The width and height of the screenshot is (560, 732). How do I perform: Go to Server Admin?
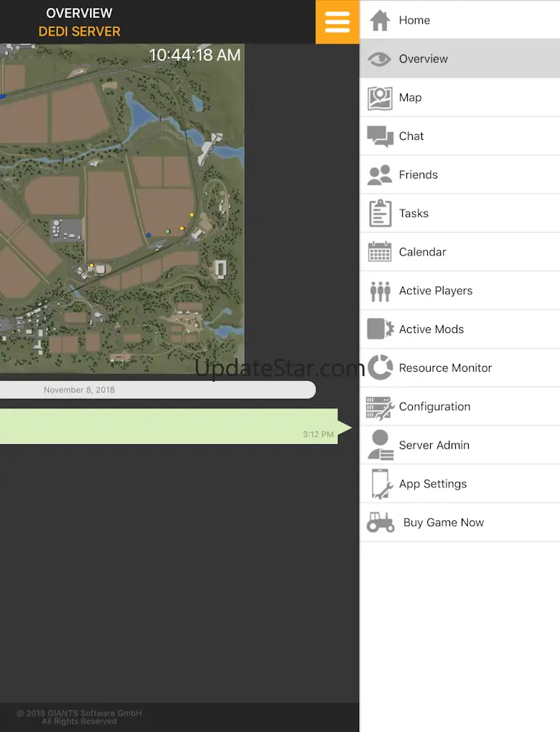[x=459, y=445]
